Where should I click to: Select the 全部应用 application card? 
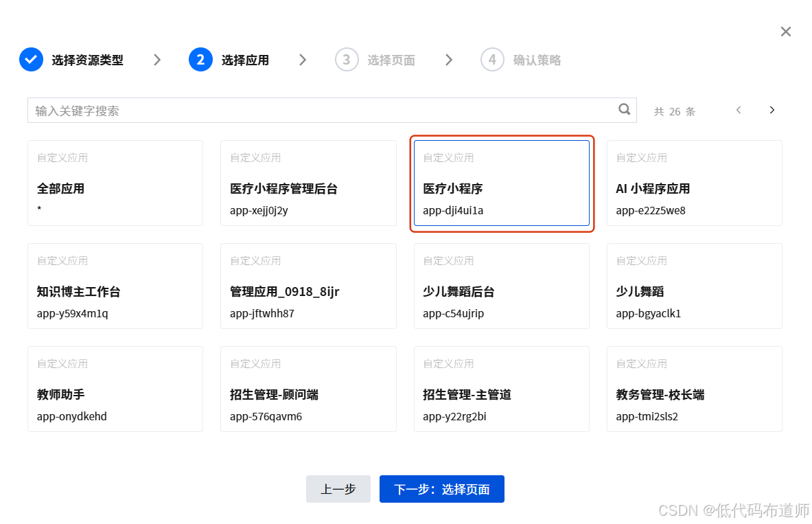[x=115, y=183]
